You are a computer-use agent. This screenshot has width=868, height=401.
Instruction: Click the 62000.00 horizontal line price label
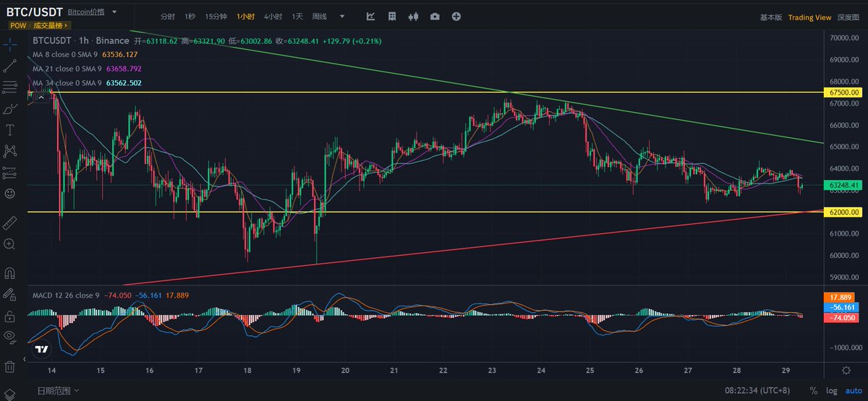[x=844, y=212]
